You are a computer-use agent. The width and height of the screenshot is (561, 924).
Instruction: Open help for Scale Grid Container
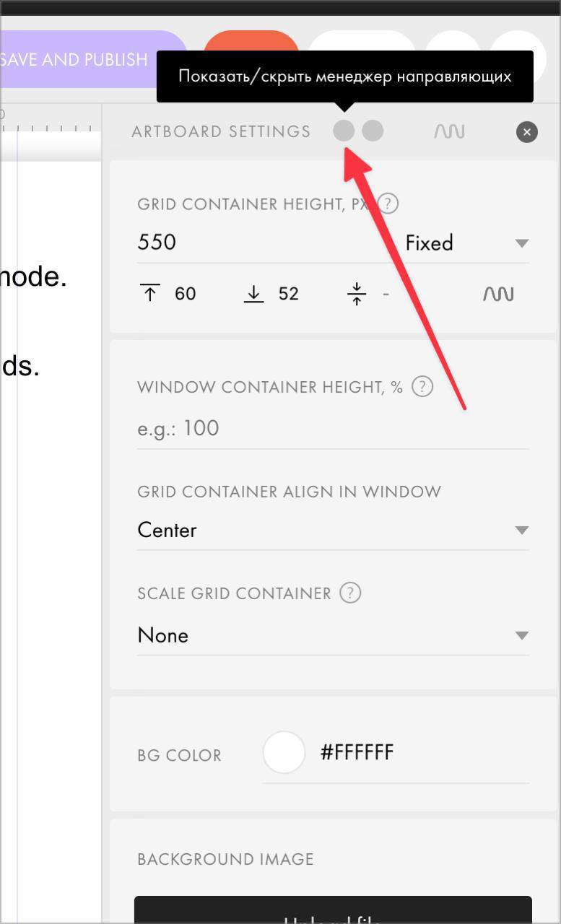(350, 593)
